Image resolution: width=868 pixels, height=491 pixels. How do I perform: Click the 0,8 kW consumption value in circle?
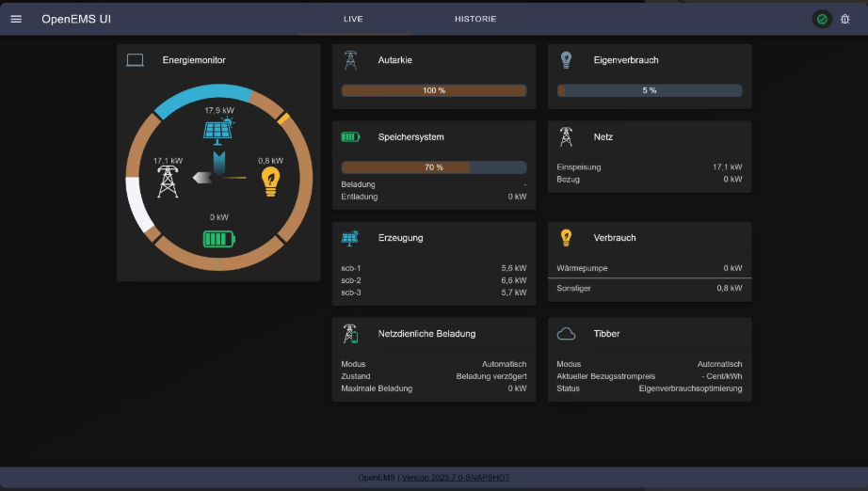pos(271,161)
